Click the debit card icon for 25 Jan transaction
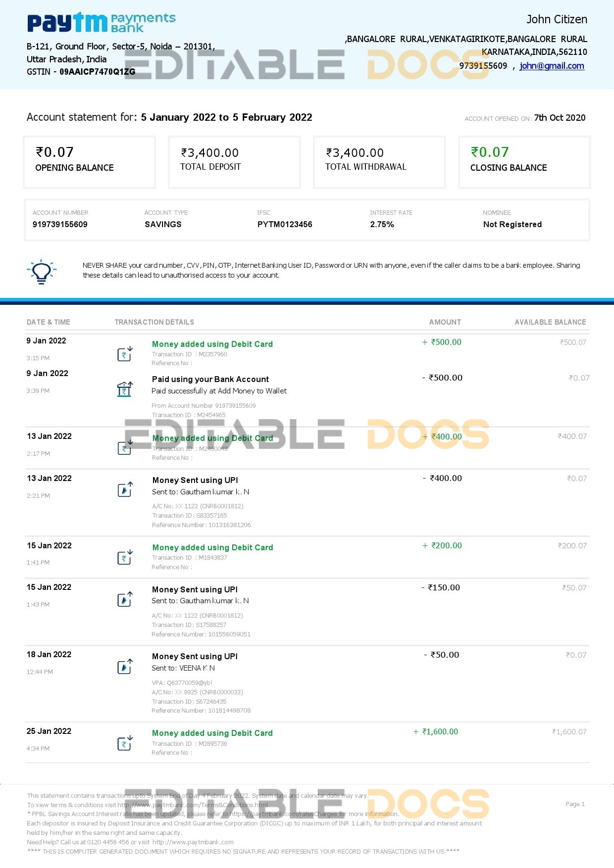This screenshot has height=868, width=614. tap(125, 743)
